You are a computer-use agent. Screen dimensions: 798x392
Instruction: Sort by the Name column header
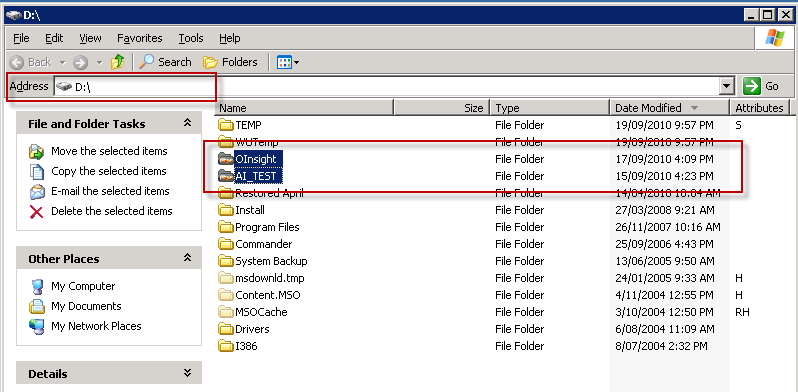click(305, 108)
